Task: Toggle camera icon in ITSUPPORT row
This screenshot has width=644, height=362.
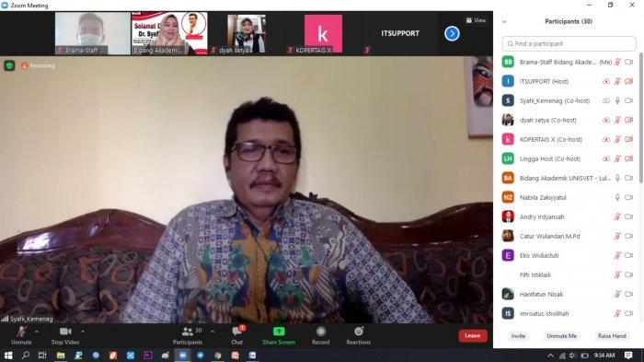Action: point(628,81)
